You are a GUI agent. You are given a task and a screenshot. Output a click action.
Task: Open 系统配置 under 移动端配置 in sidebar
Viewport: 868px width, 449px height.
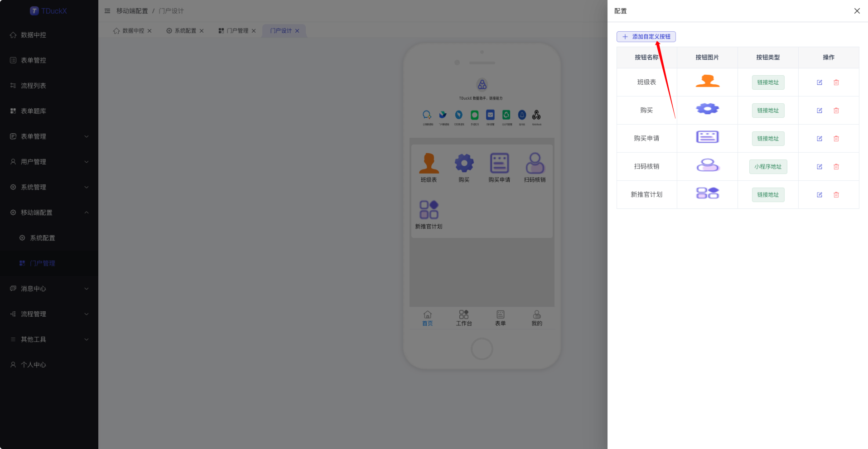(49, 238)
